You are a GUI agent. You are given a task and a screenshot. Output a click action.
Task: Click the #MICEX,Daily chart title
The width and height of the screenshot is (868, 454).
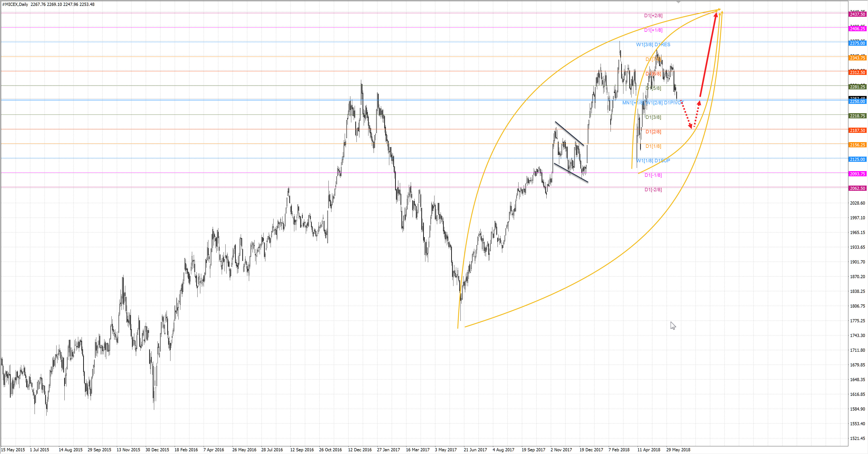[15, 4]
